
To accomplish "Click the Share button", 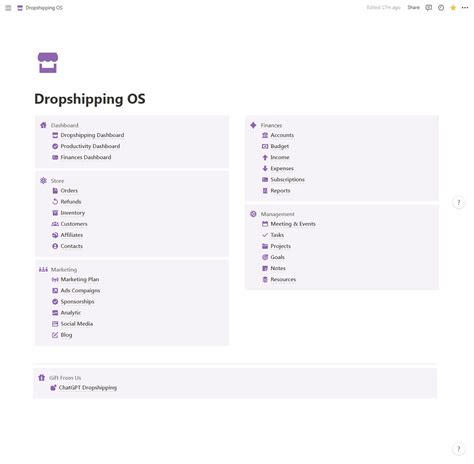I will pos(413,8).
